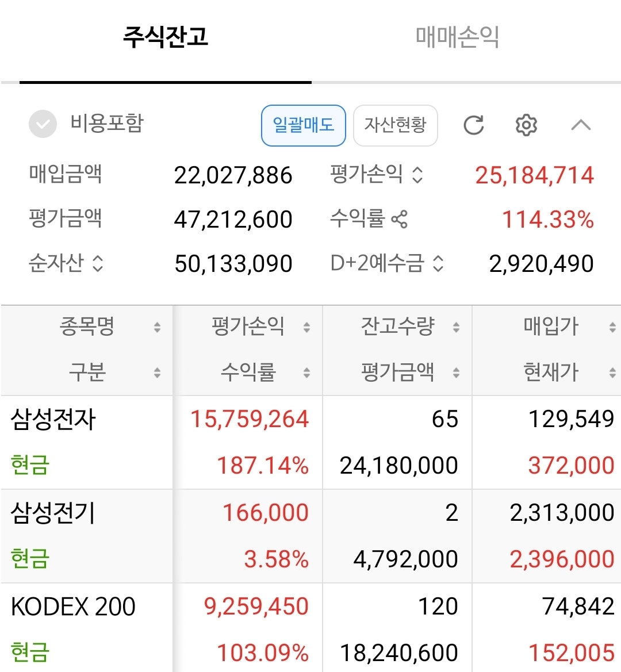The image size is (621, 672).
Task: Change the D+2예수금 selector
Action: click(x=438, y=263)
